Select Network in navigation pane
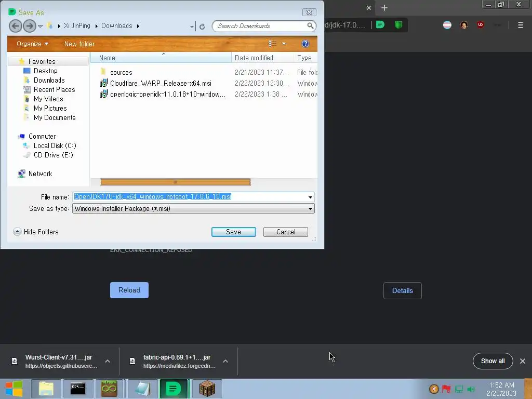This screenshot has width=532, height=399. [x=40, y=174]
